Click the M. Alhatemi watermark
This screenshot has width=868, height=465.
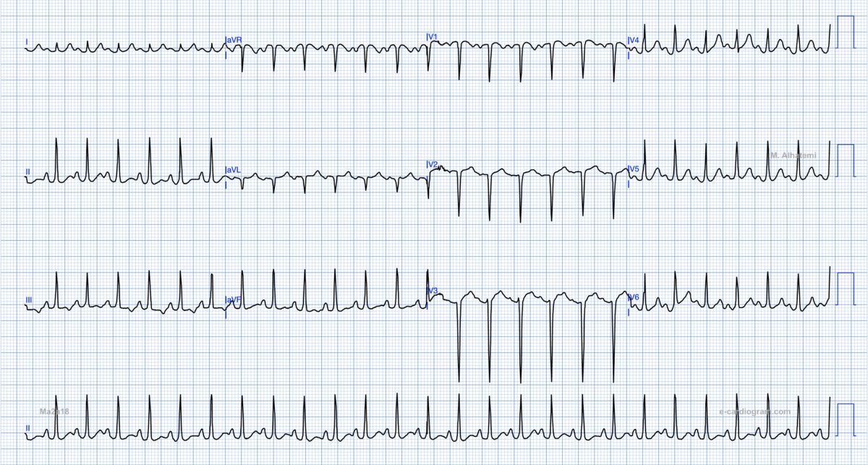(x=793, y=155)
